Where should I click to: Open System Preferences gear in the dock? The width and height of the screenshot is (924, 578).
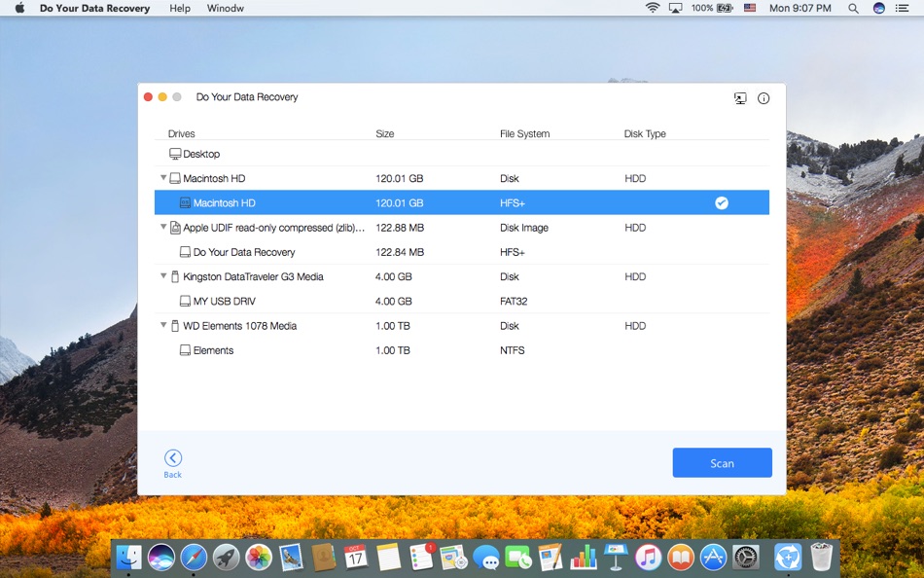(x=745, y=557)
